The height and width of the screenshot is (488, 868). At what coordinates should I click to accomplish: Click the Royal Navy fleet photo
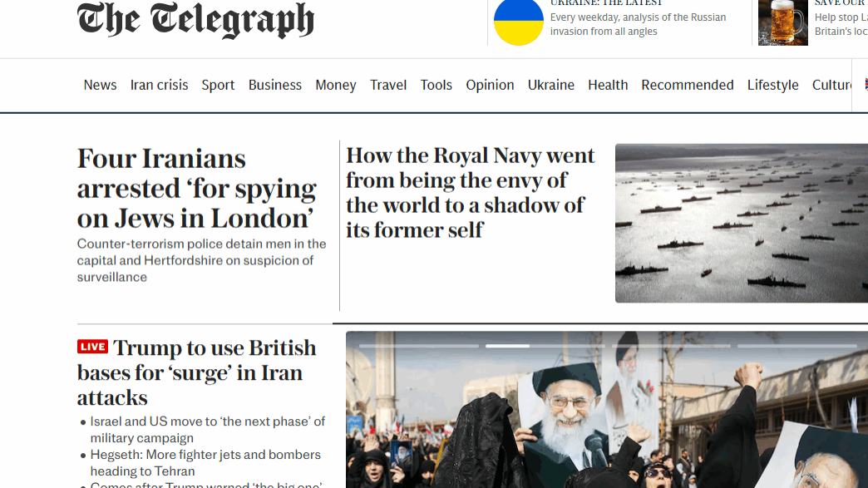(742, 223)
